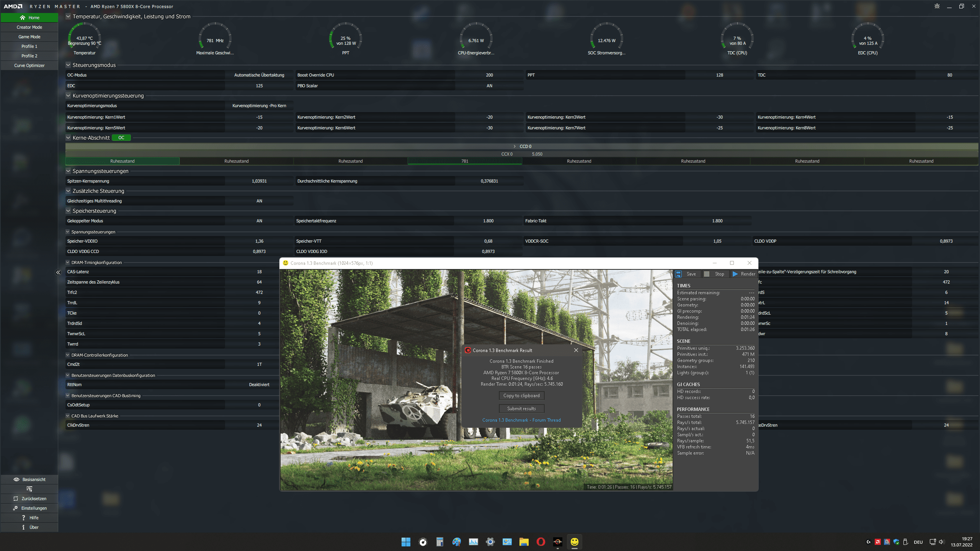This screenshot has height=551, width=980.
Task: Select Submit results button
Action: coord(521,408)
